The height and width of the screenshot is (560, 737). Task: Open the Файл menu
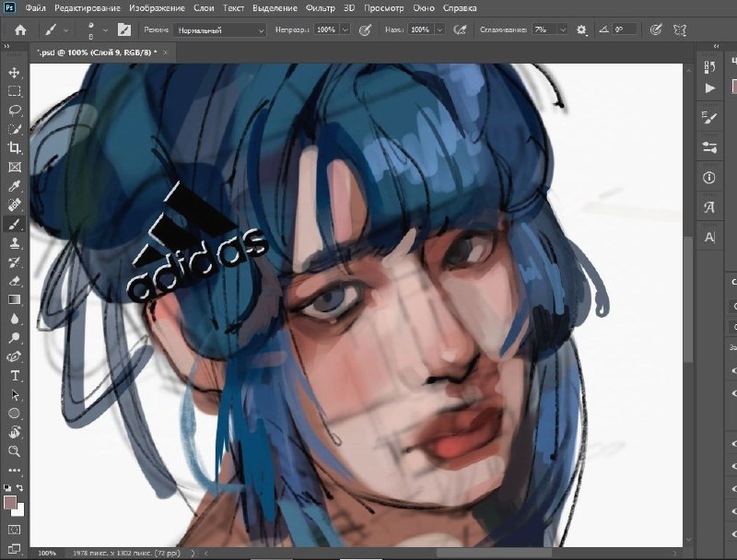pyautogui.click(x=35, y=8)
